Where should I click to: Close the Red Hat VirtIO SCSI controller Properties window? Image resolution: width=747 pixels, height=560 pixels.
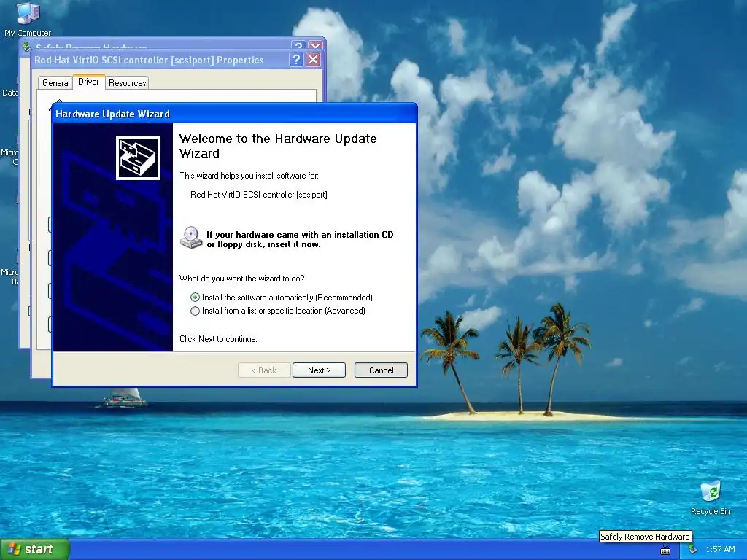313,60
